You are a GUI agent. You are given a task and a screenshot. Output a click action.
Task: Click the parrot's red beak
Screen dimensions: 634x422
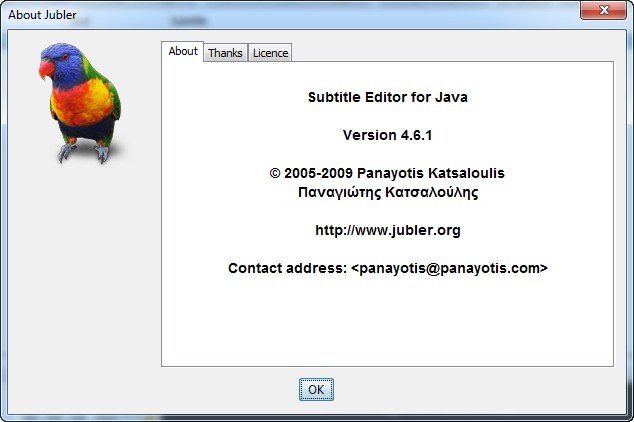46,70
